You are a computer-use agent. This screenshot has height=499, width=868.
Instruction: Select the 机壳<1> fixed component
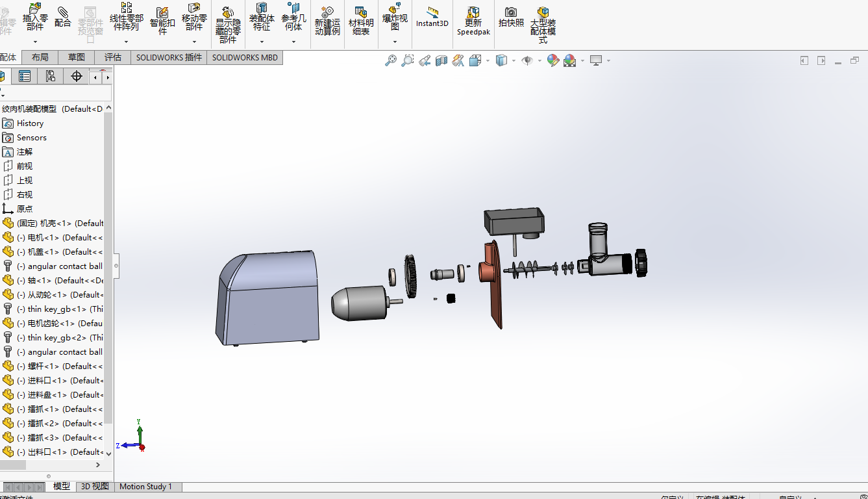[53, 224]
